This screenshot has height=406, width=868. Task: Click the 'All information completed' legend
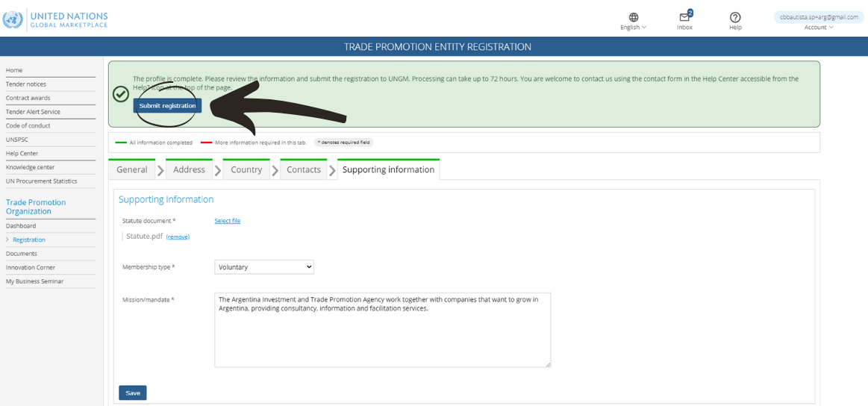point(154,143)
